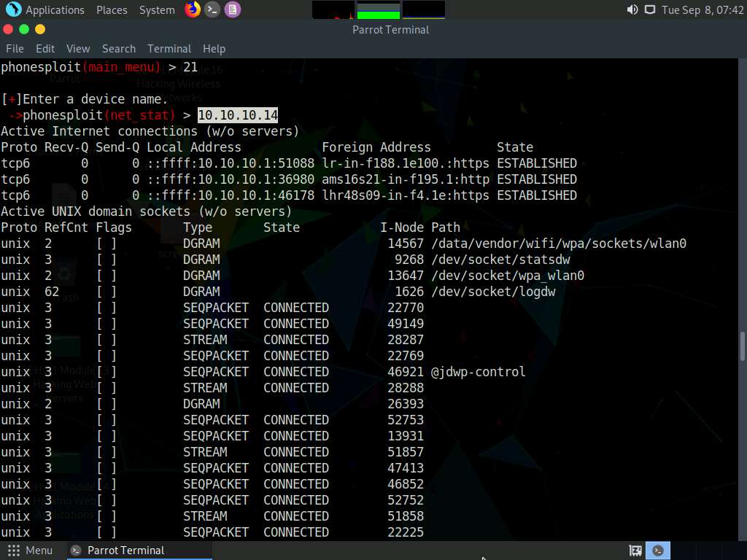Open the System dropdown
Screen dimensions: 747x560
click(157, 9)
